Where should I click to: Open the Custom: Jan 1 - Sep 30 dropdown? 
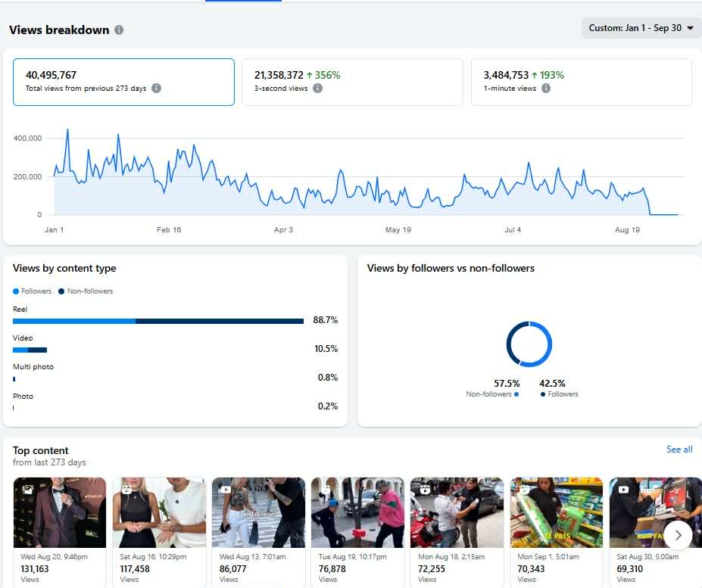click(641, 28)
